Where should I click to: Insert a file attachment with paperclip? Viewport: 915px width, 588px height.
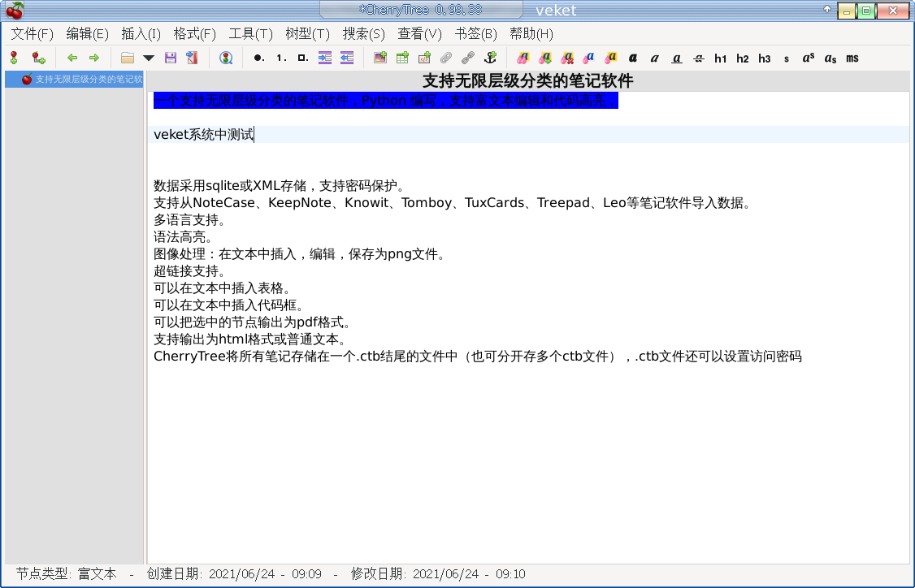tap(446, 58)
